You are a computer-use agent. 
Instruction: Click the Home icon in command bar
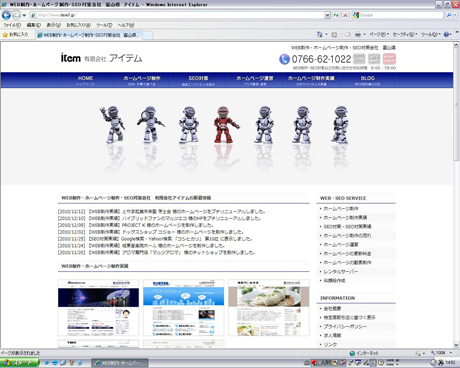320,34
